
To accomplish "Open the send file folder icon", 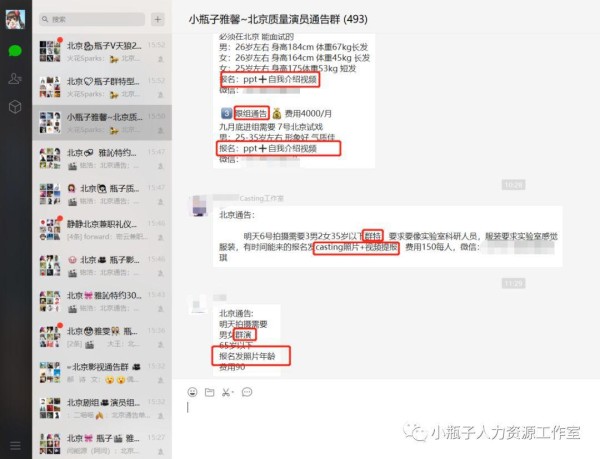I will point(209,392).
